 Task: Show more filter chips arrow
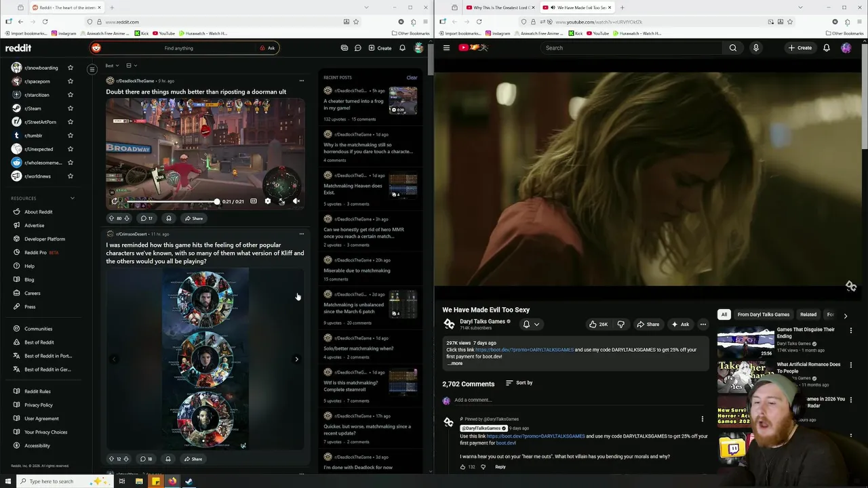[845, 315]
